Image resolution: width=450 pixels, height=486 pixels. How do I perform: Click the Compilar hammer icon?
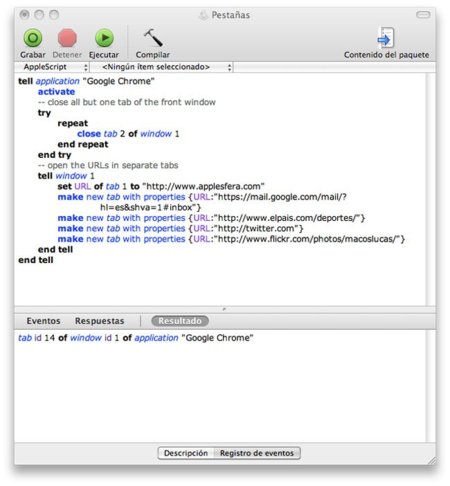(x=153, y=38)
